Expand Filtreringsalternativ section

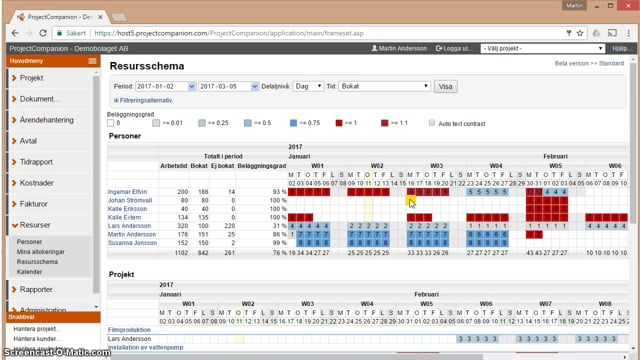[x=143, y=100]
